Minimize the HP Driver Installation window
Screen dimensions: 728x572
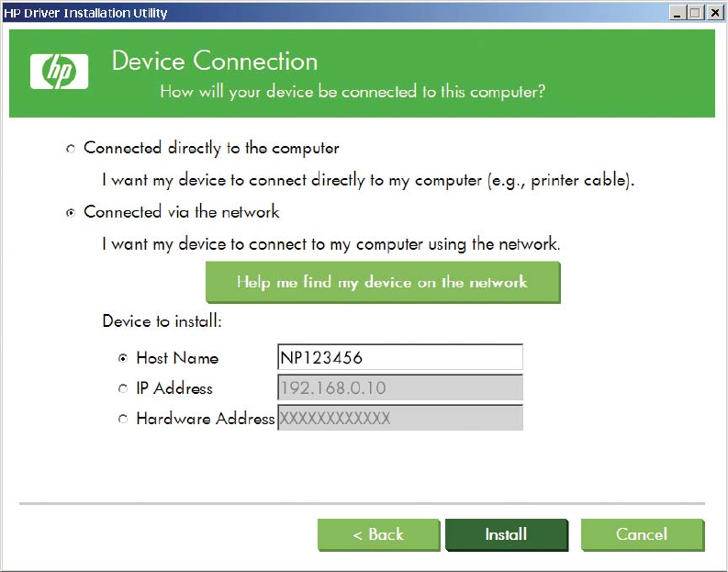[677, 13]
